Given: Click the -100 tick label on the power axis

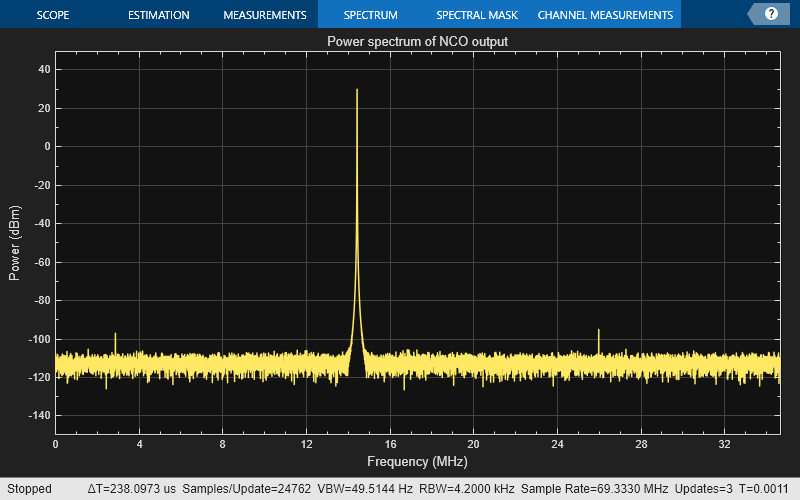Looking at the screenshot, I should click(x=39, y=339).
